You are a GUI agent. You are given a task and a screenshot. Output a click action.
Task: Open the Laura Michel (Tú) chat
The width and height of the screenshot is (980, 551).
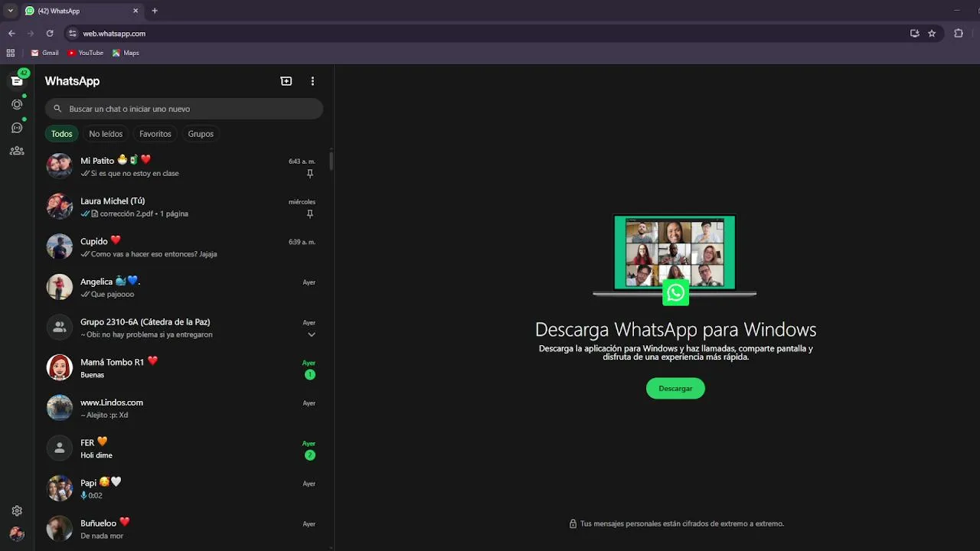pos(181,207)
